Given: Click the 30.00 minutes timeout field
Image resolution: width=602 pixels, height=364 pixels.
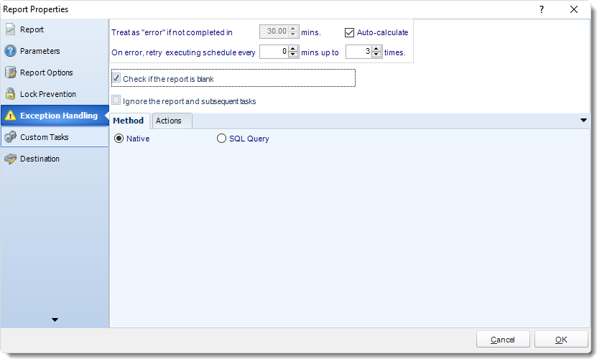Looking at the screenshot, I should pos(274,32).
